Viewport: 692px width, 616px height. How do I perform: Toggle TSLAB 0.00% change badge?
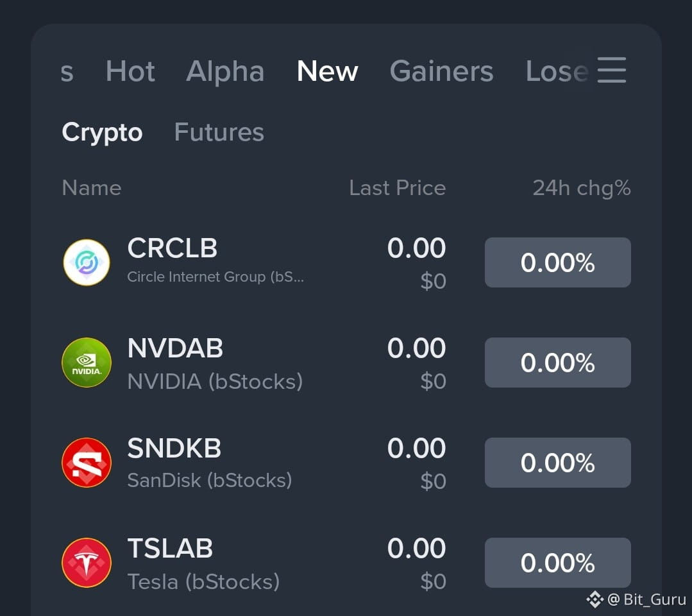(x=558, y=563)
